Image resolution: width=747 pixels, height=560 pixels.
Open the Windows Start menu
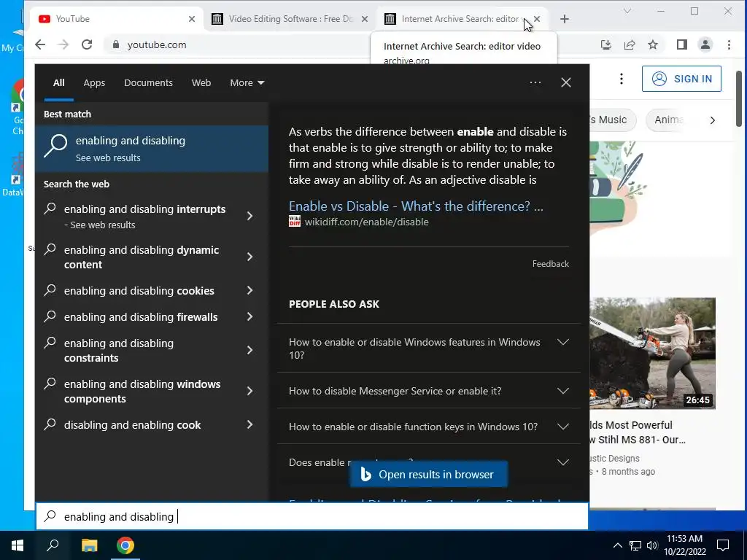pos(18,545)
